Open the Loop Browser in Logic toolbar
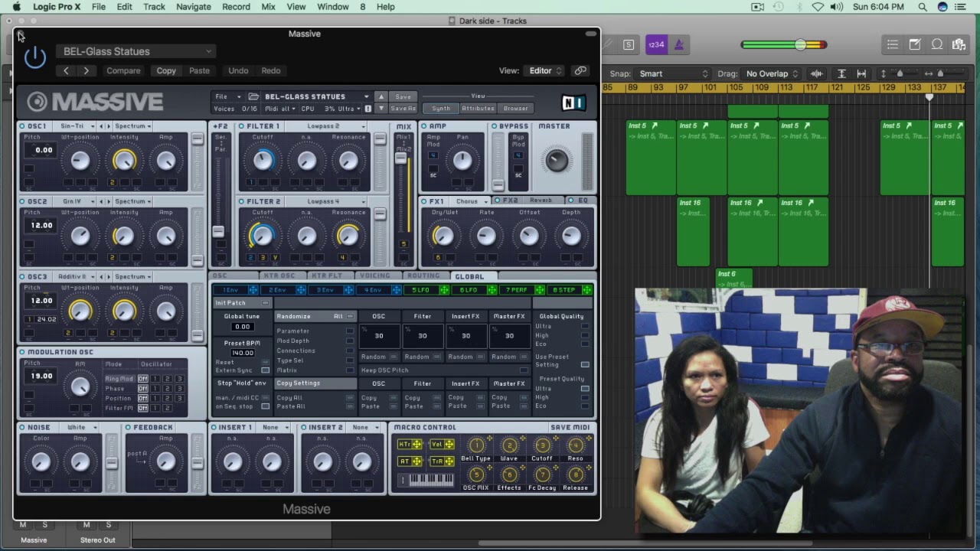Viewport: 980px width, 551px height. [x=937, y=44]
